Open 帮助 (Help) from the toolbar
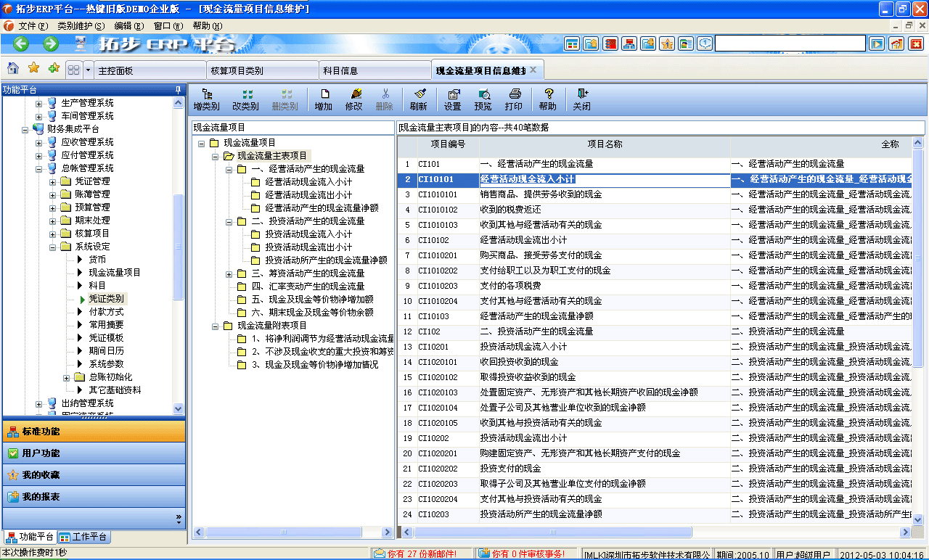The width and height of the screenshot is (929, 560). click(548, 99)
